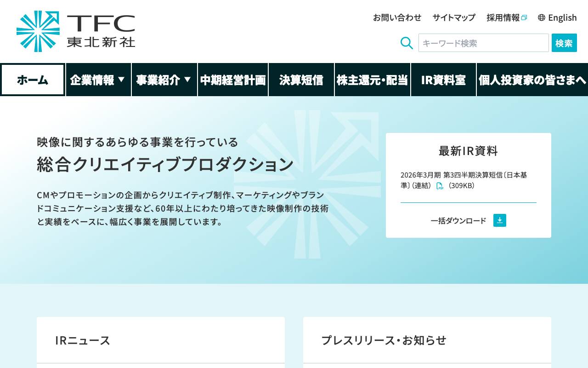
Task: Navigate to the 決算短信 section
Action: 301,79
